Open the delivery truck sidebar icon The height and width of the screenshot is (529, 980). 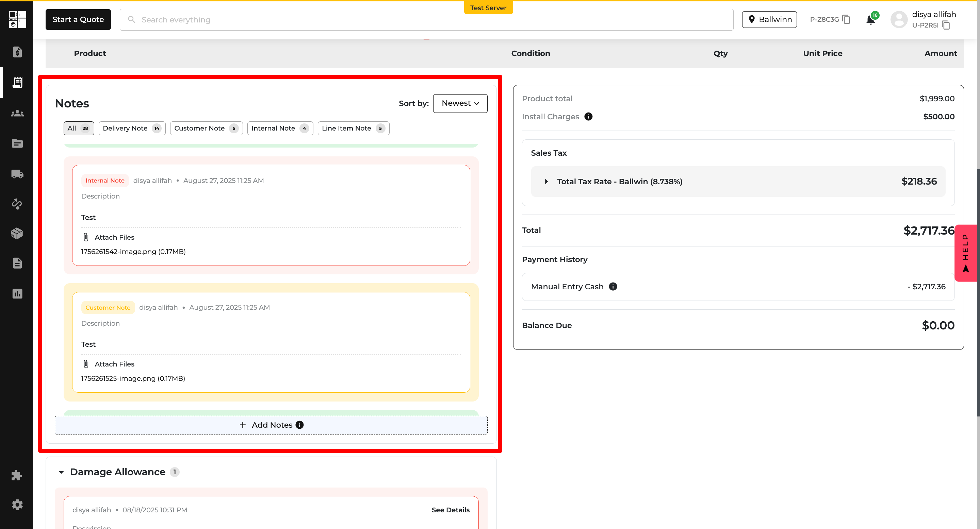(17, 174)
